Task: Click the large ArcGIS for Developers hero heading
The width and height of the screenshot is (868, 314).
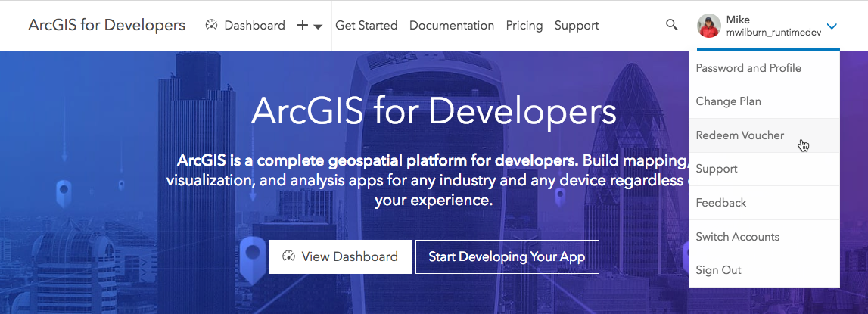Action: [434, 111]
